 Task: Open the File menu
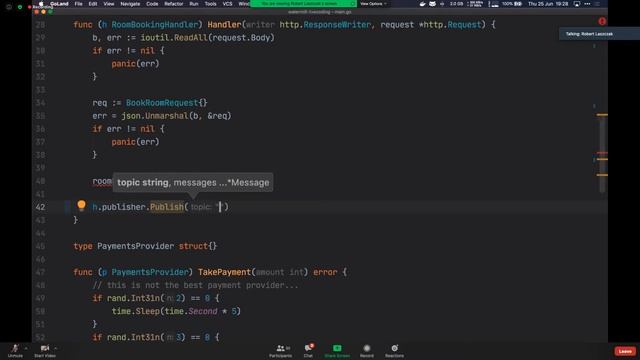click(x=78, y=4)
